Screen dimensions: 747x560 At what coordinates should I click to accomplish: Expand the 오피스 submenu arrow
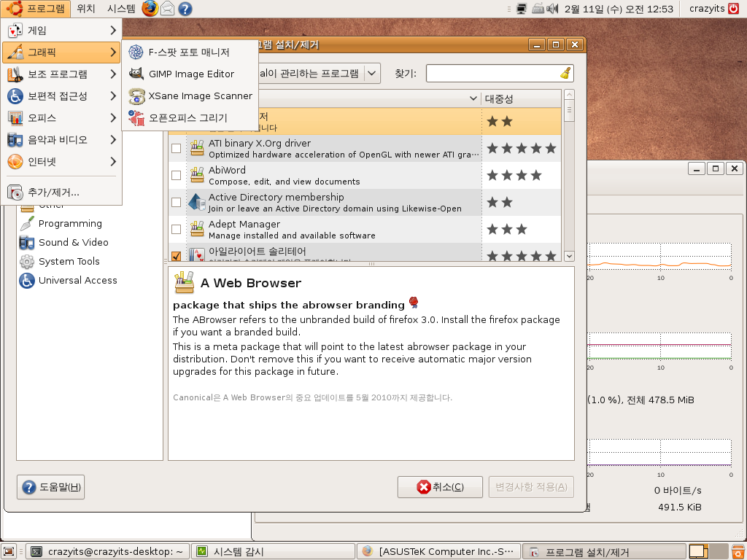click(113, 118)
